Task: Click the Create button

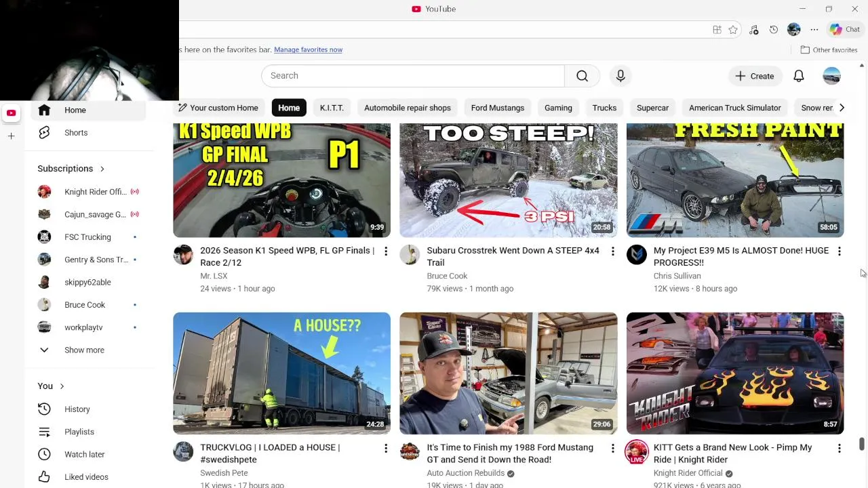Action: [755, 76]
